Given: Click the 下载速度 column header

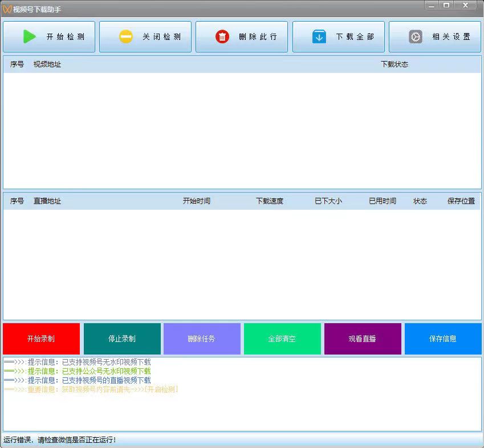Looking at the screenshot, I should tap(270, 201).
